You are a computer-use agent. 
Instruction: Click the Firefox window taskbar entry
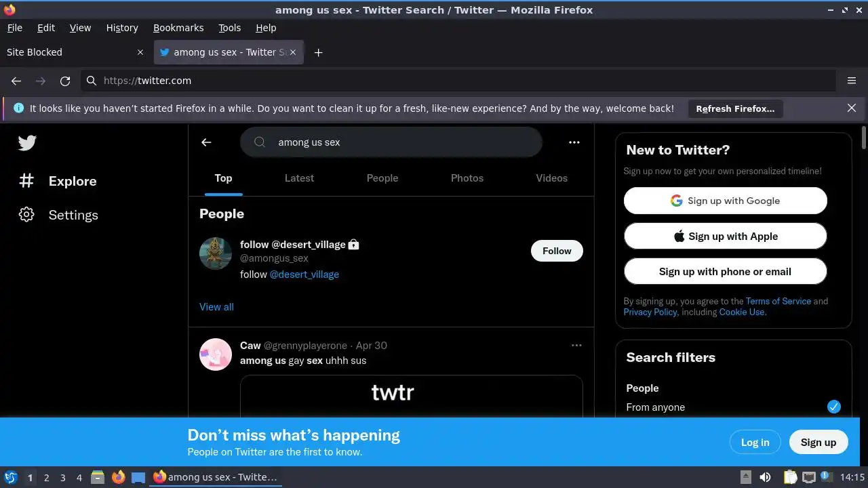(215, 477)
